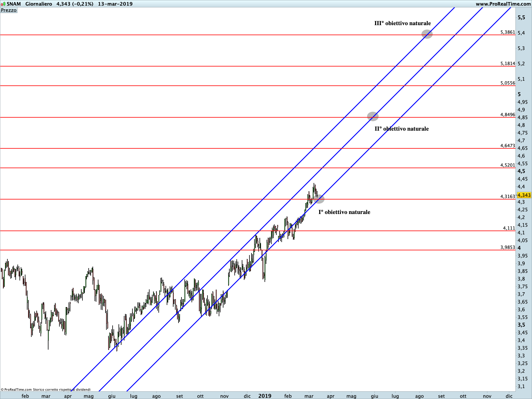Click the 3,1 value on price scale
This screenshot has height=399, width=532.
[521, 386]
